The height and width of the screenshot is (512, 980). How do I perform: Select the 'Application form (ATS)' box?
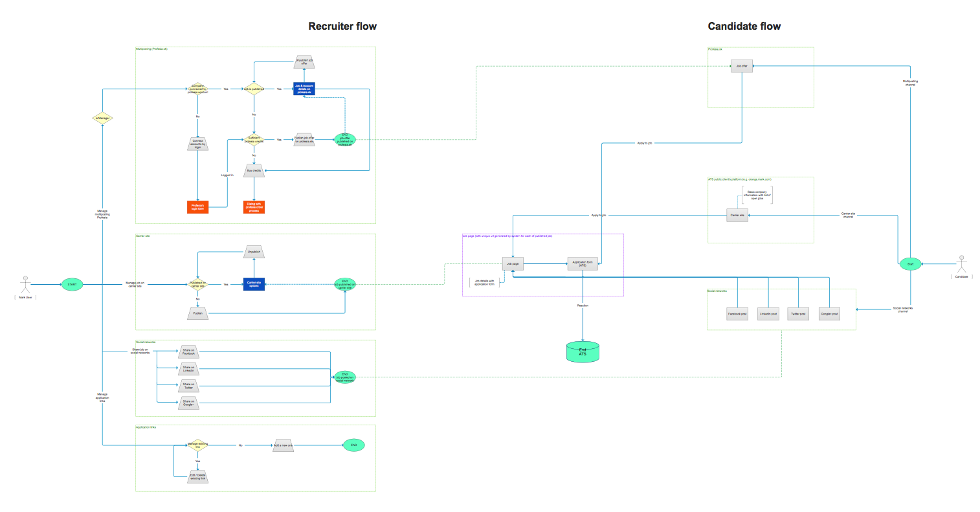click(583, 264)
